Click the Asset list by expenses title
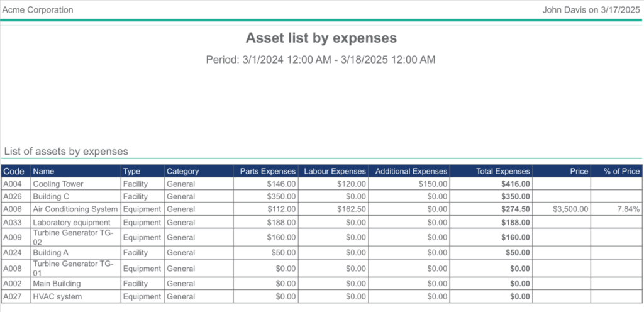Viewport: 644px width, 312px height. point(321,38)
